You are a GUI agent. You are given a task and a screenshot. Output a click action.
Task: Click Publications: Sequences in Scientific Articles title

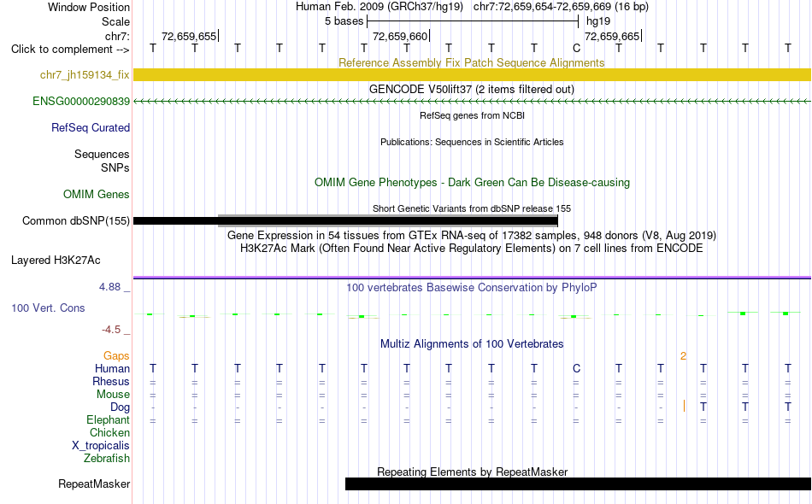click(472, 143)
